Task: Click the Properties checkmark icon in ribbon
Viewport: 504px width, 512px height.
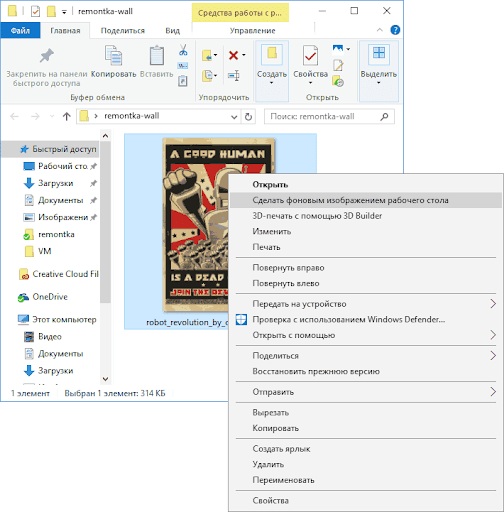Action: tap(310, 56)
